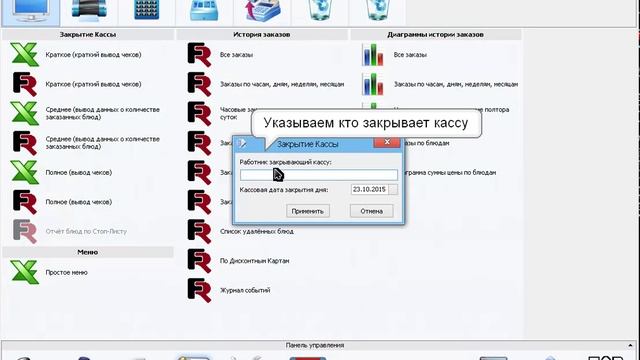
Task: Open the closing date dropdown button
Action: click(x=393, y=189)
